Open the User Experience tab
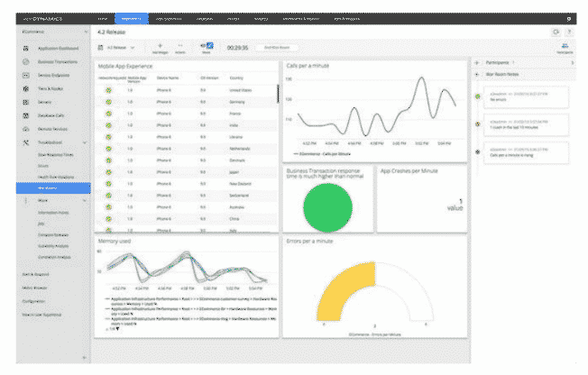This screenshot has width=588, height=375. point(169,19)
